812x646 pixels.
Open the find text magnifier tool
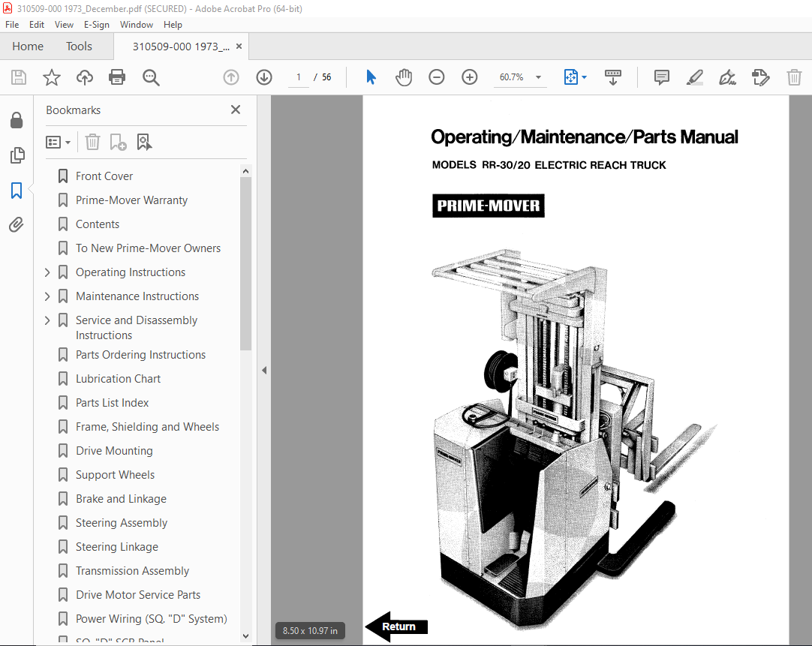tap(151, 77)
